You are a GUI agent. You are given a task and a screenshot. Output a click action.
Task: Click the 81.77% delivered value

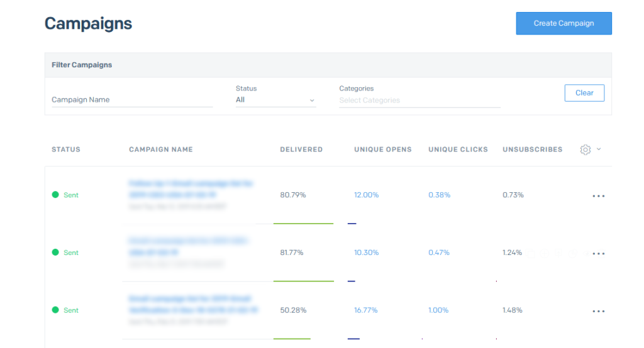(292, 253)
